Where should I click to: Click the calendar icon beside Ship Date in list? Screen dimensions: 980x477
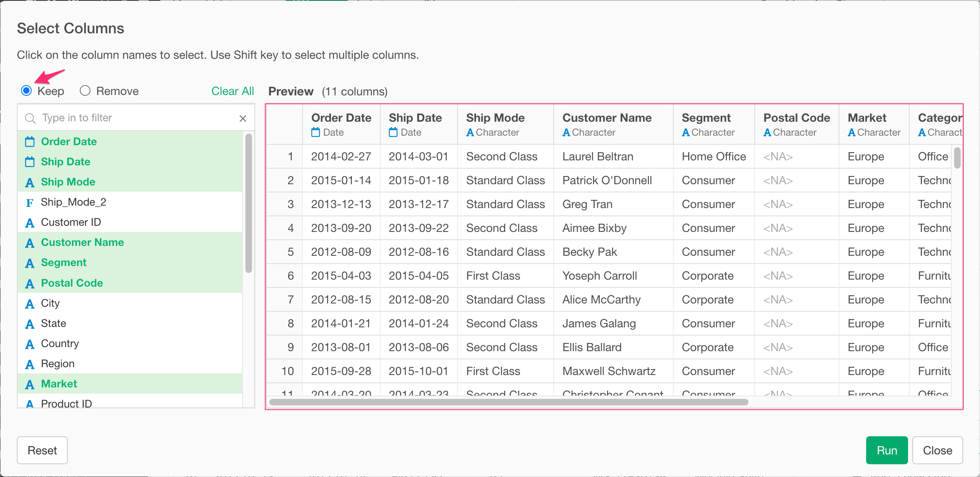pos(30,162)
